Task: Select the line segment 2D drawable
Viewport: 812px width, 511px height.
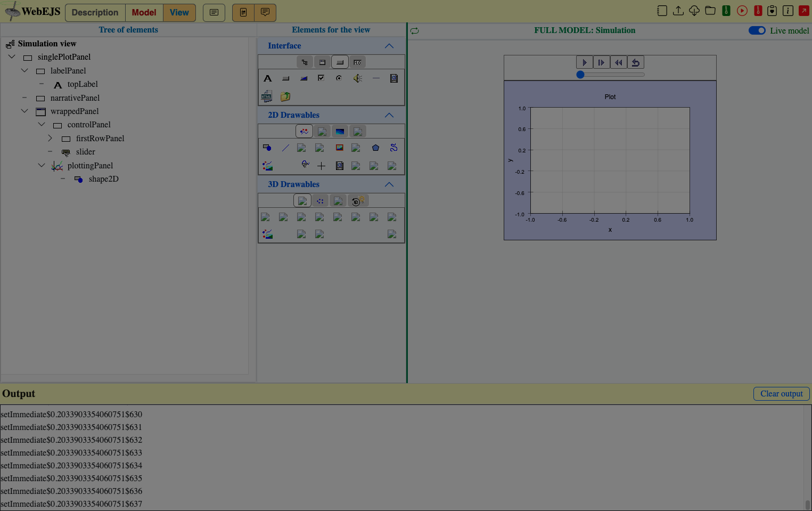Action: [286, 148]
